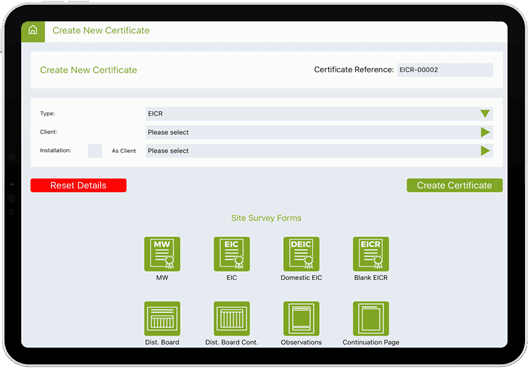Open the Domestic EIC form icon
Viewport: 528px width, 368px height.
(301, 254)
